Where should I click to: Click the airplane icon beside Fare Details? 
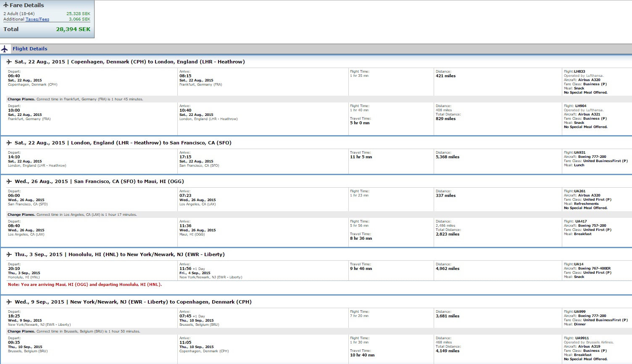click(x=6, y=5)
